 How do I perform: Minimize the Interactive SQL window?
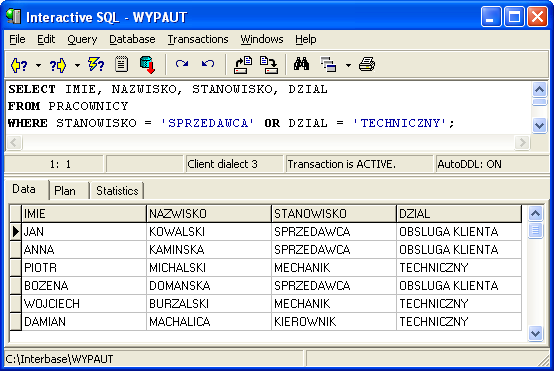point(491,17)
